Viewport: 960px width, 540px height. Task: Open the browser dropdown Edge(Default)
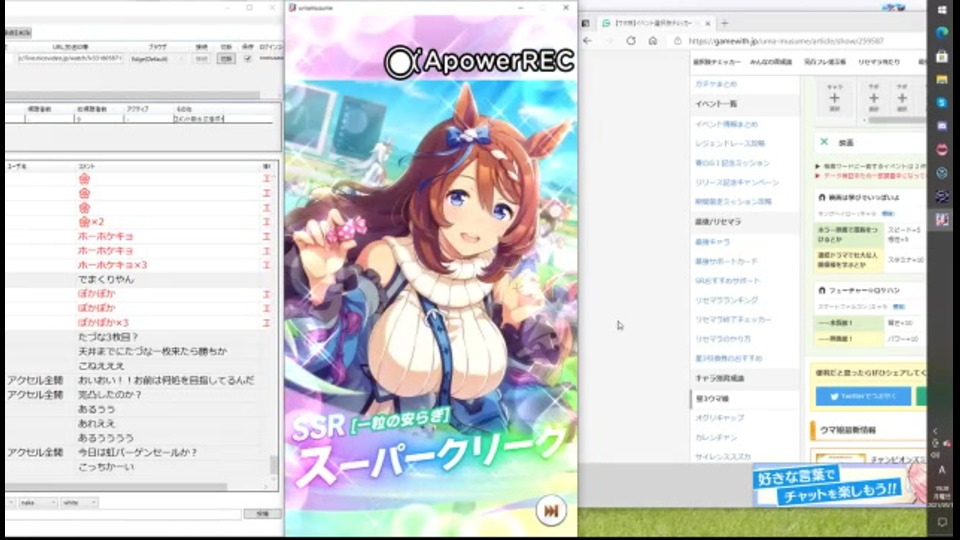point(157,58)
